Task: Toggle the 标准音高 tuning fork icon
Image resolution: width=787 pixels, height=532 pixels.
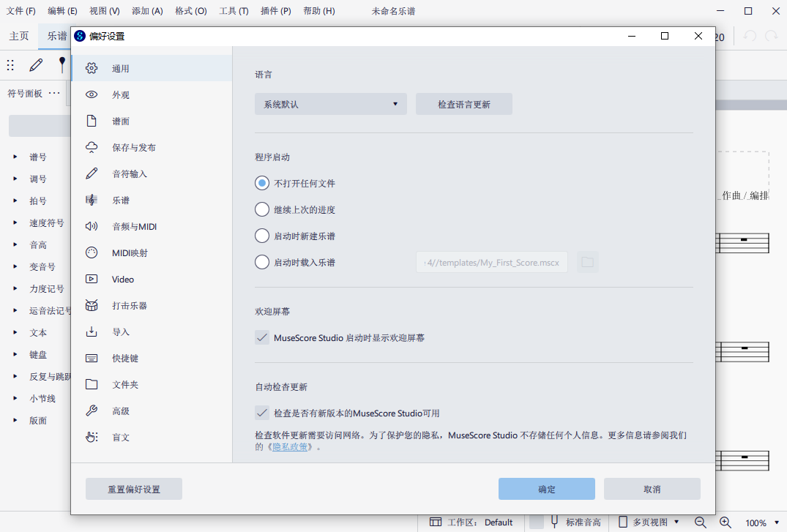Action: 555,522
